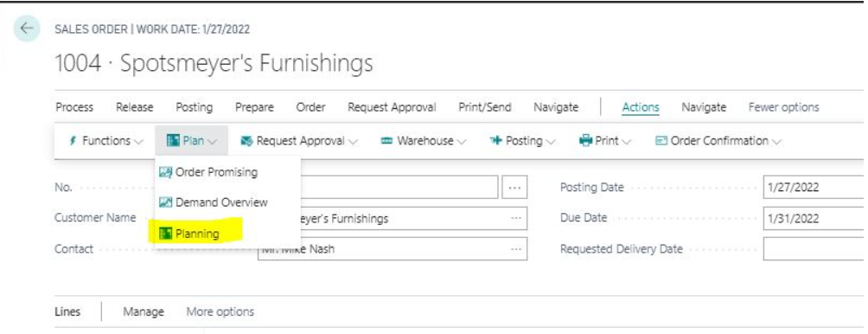Expand the Warehouse dropdown chevron

point(461,142)
